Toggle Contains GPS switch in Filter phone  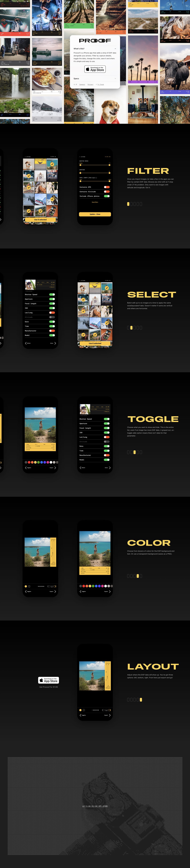click(107, 187)
